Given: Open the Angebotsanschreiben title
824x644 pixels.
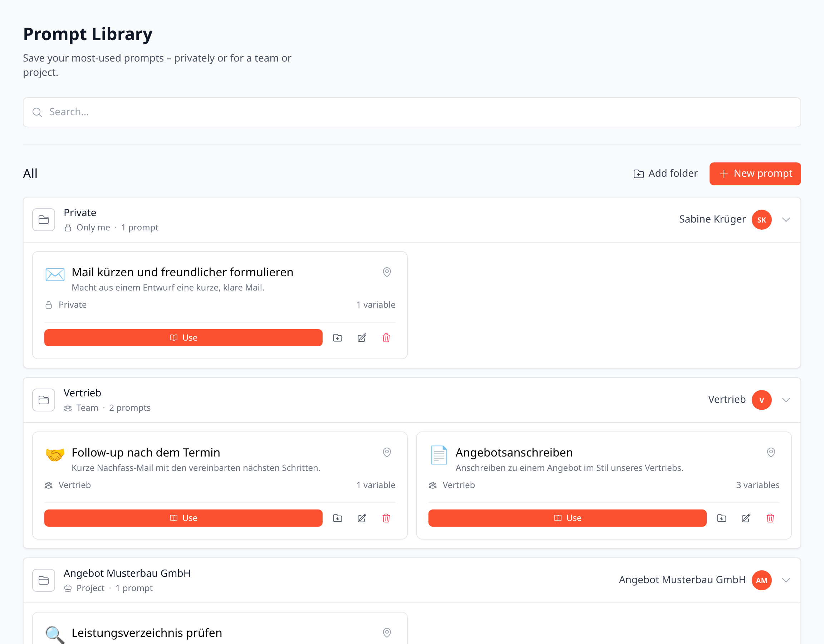Looking at the screenshot, I should pos(514,452).
